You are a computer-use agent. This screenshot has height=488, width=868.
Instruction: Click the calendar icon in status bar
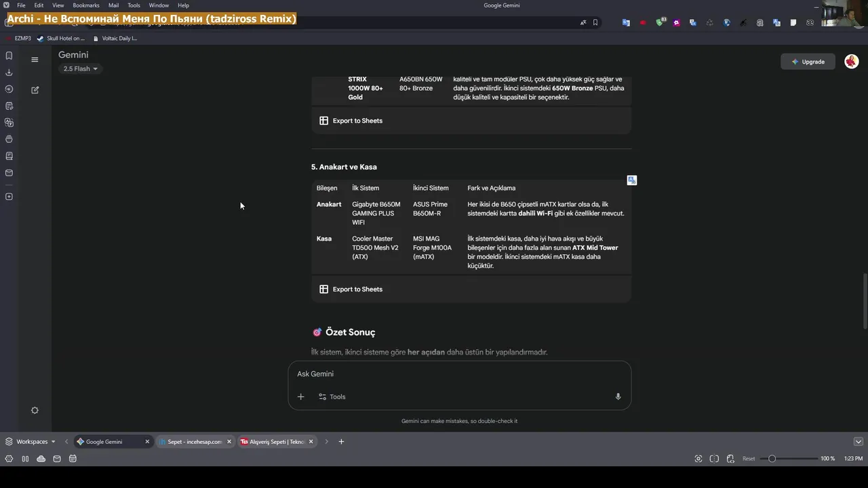(73, 459)
